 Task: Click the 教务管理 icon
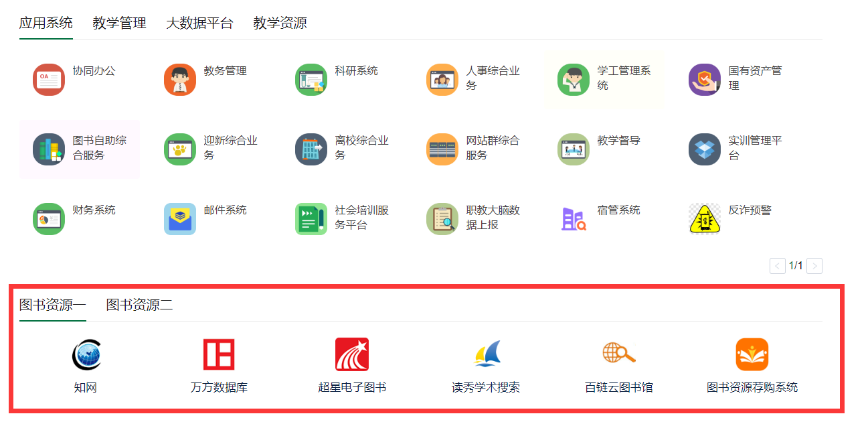pyautogui.click(x=180, y=80)
